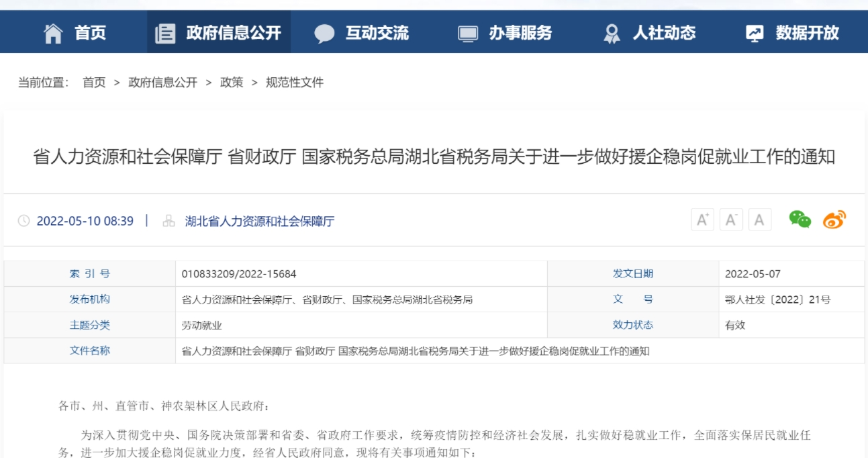
Task: Click the 主题分类 label cell
Action: tap(90, 325)
